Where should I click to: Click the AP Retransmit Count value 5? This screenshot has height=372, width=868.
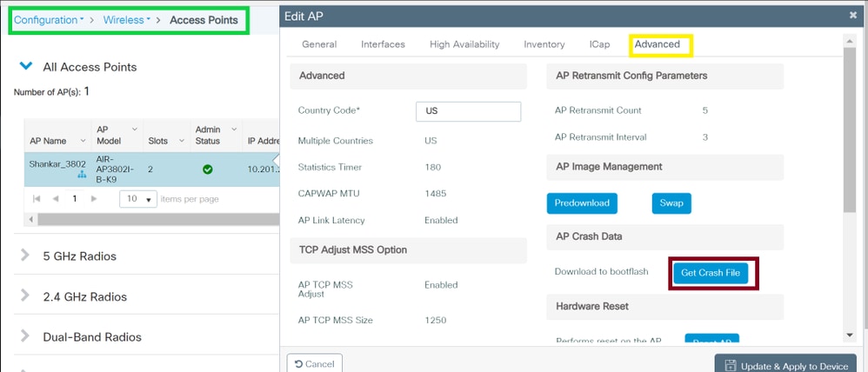click(705, 110)
